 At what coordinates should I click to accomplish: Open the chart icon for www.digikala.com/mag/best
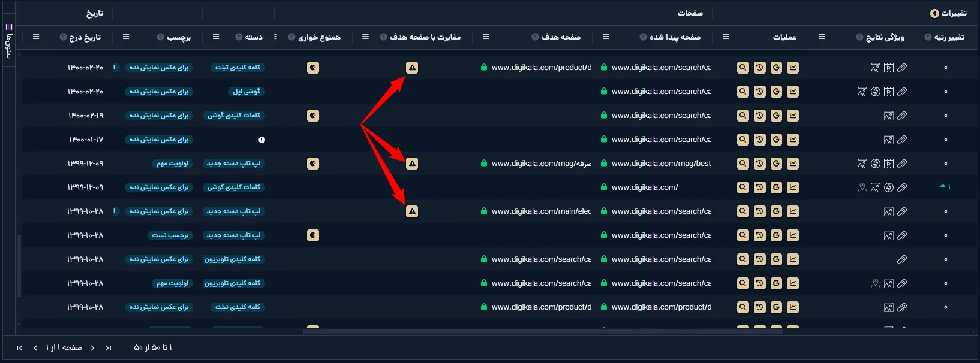(x=793, y=164)
